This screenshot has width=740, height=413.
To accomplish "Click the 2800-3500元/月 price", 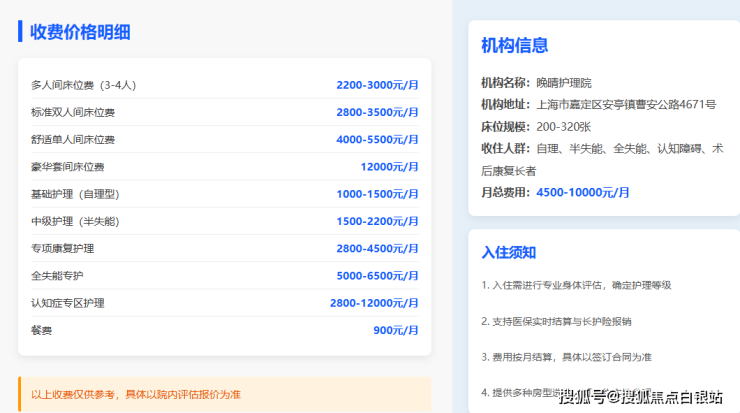I will point(377,112).
